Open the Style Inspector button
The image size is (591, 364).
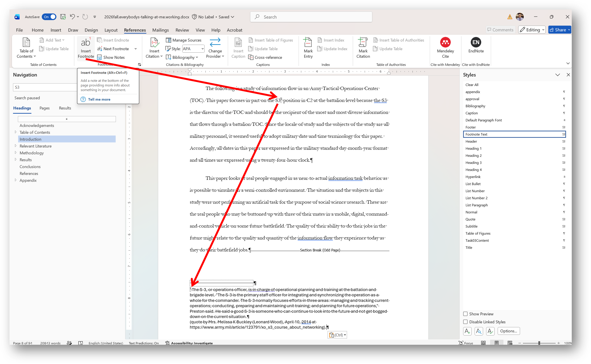[x=479, y=331]
